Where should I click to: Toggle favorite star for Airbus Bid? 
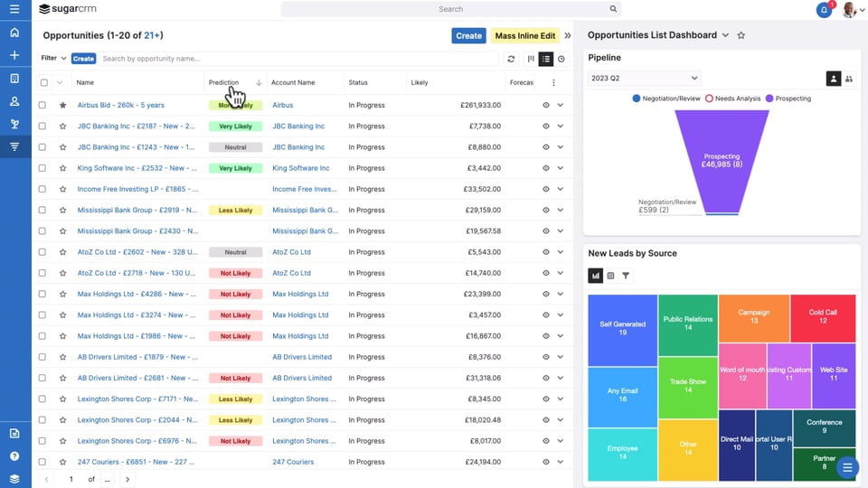coord(62,105)
